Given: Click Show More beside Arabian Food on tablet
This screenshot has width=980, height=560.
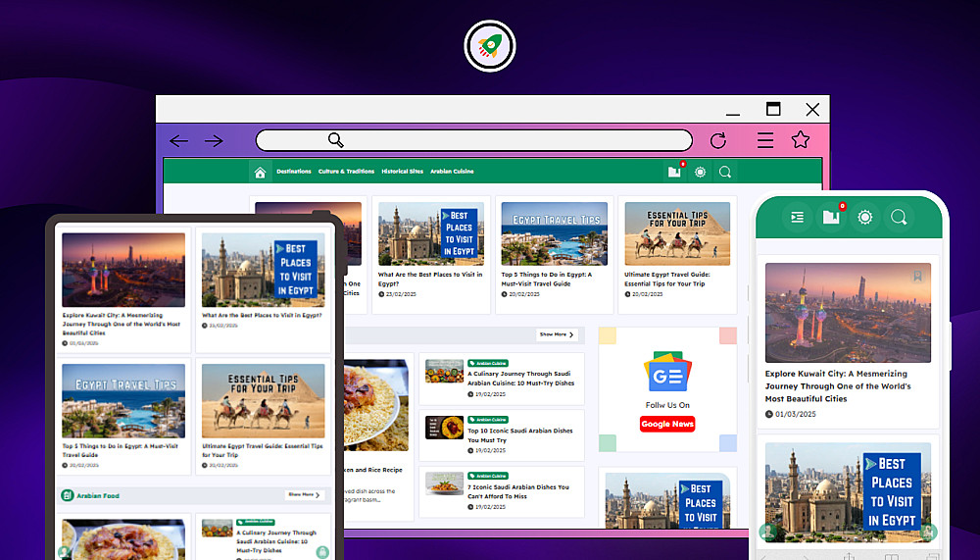Looking at the screenshot, I should coord(305,495).
